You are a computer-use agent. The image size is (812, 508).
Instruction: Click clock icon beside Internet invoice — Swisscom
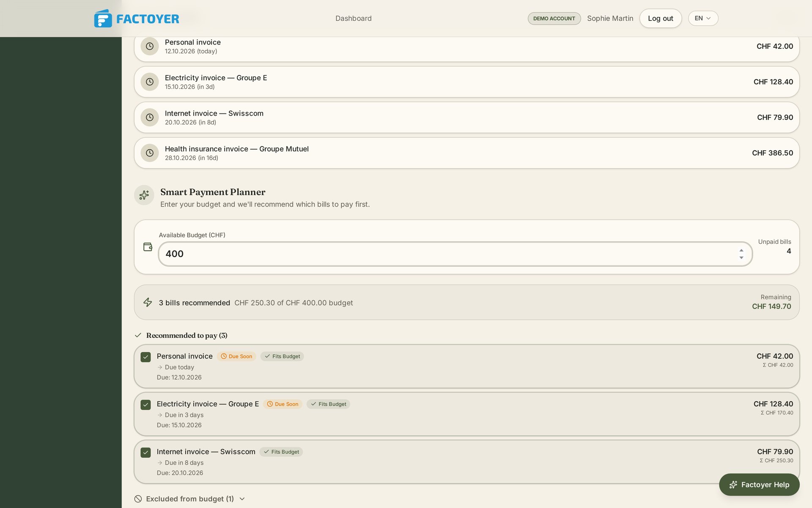tap(150, 117)
